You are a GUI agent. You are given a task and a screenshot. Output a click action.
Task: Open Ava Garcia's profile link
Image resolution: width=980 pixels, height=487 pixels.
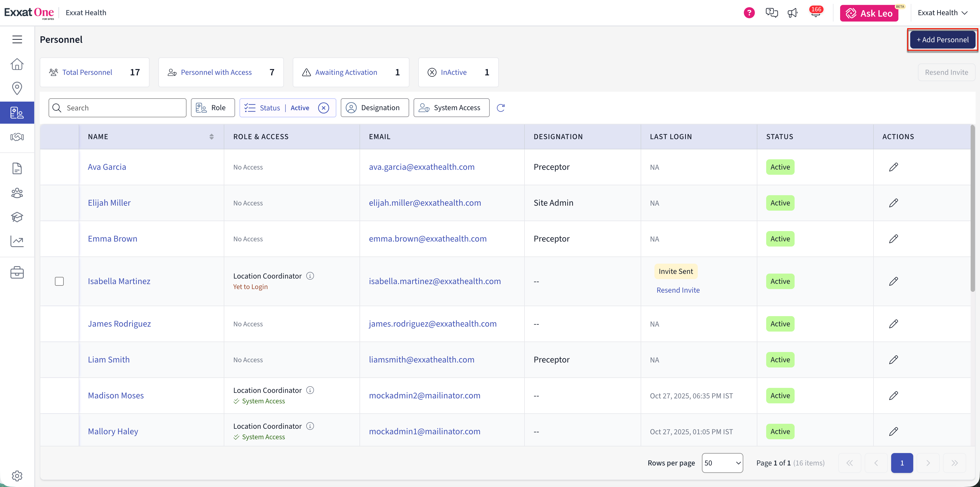pos(107,167)
